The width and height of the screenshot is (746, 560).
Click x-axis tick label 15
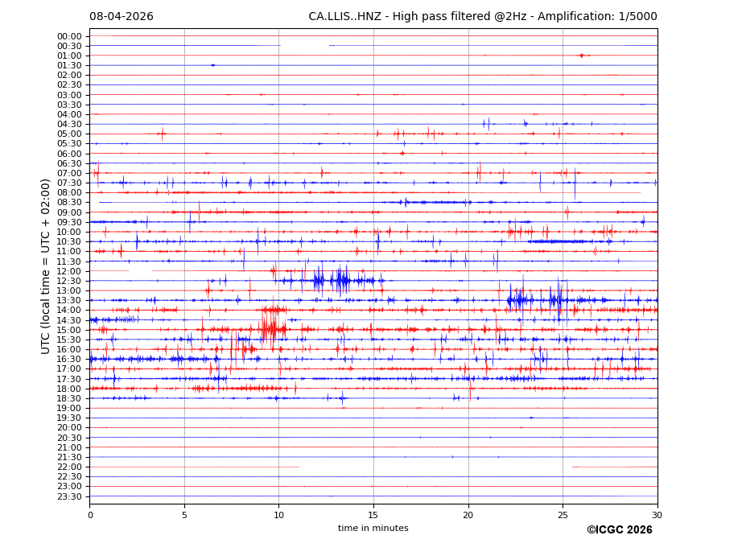pyautogui.click(x=373, y=515)
